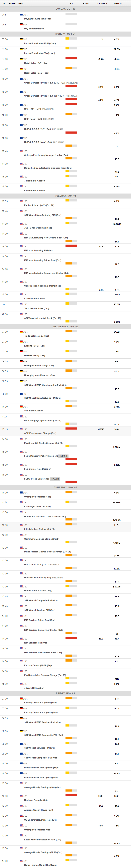
Task: Click German flag next to Day of Reformation
Action: click(21, 25)
